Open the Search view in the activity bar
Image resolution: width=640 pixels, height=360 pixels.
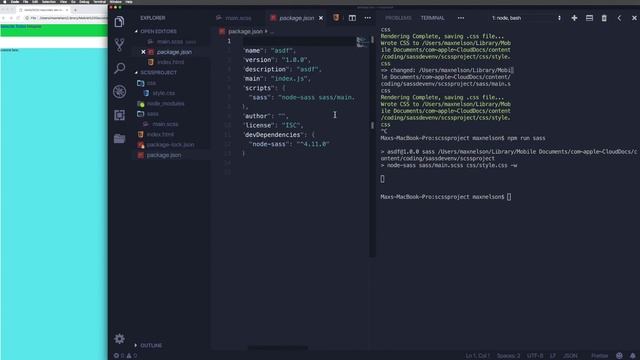tap(119, 68)
